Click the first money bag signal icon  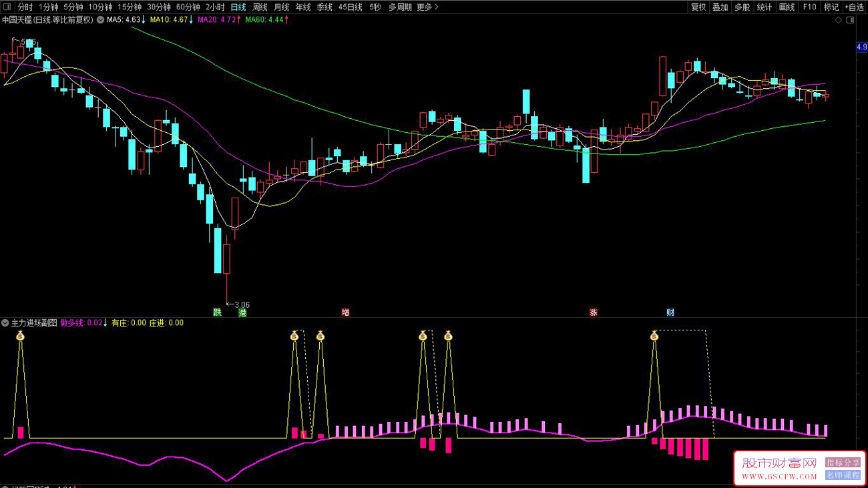[x=21, y=336]
